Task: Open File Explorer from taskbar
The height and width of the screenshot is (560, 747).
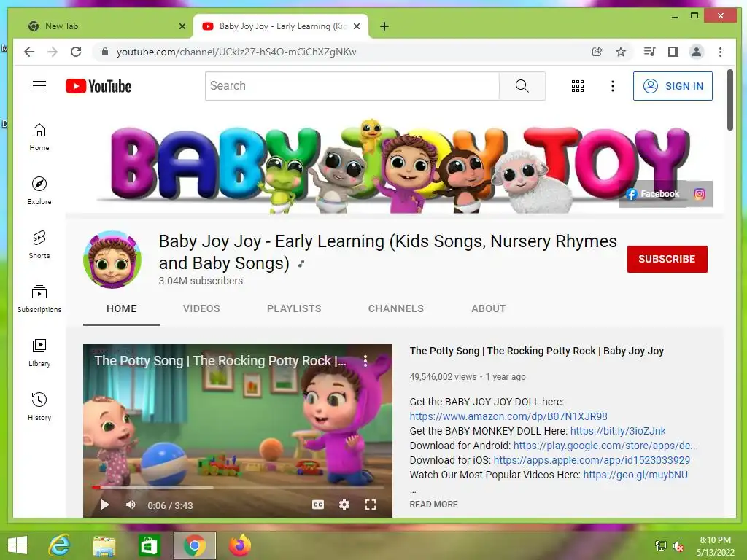Action: [x=104, y=545]
